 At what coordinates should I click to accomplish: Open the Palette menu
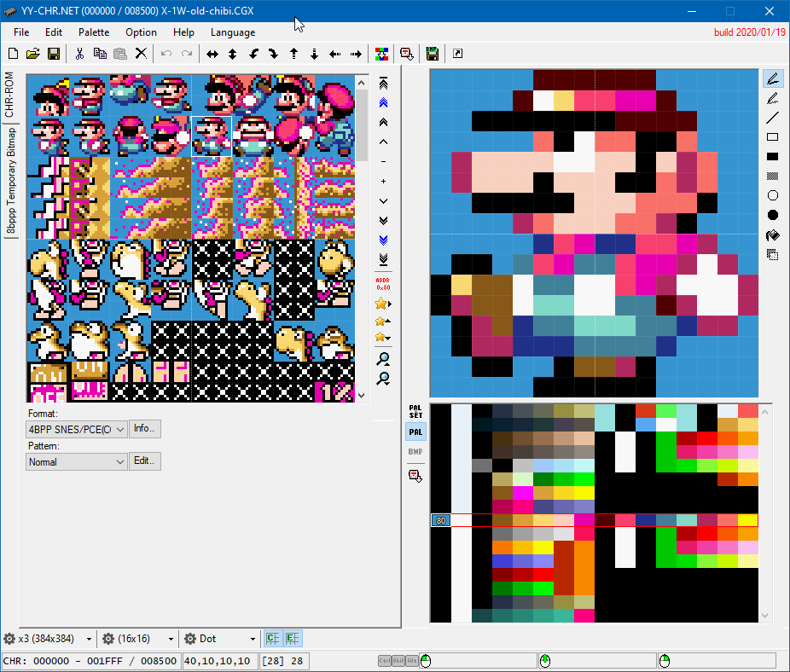94,32
